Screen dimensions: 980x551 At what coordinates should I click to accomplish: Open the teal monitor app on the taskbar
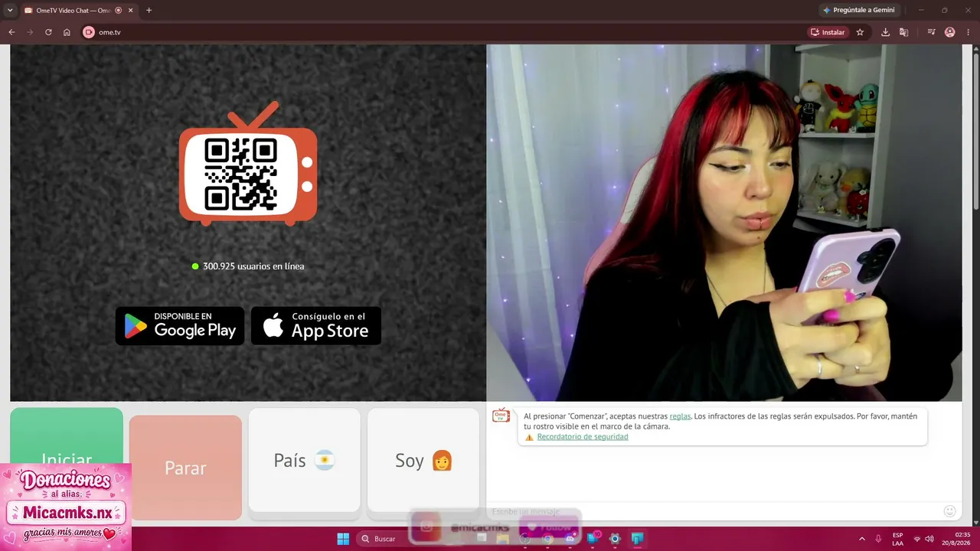[637, 539]
